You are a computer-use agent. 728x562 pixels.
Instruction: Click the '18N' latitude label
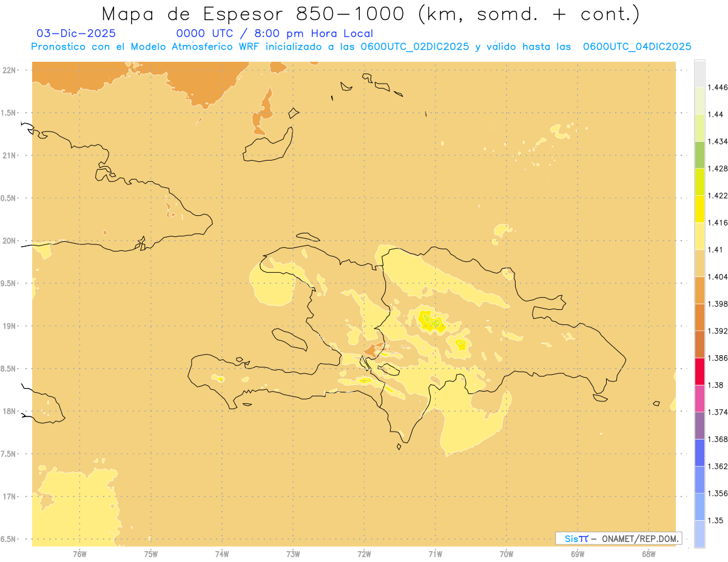9,411
